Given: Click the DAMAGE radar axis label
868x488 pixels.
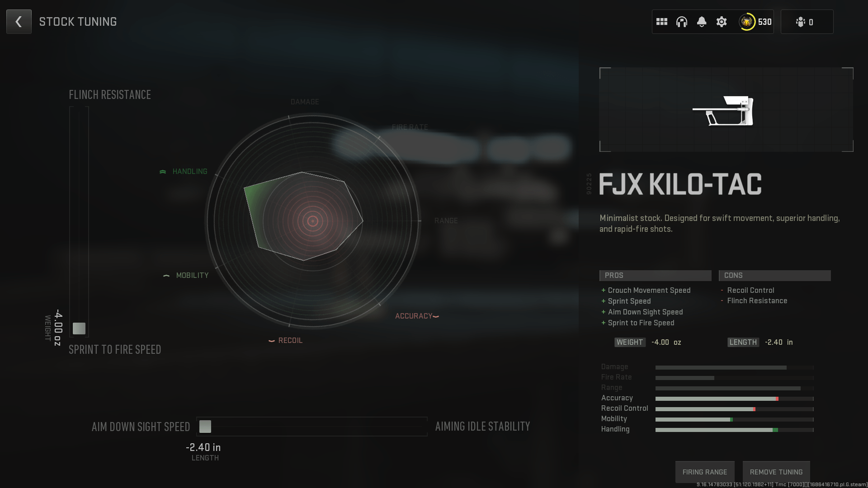Looking at the screenshot, I should click(x=305, y=102).
